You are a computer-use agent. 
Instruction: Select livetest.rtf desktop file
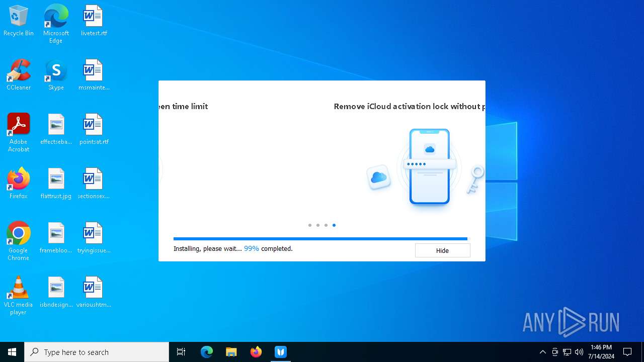94,21
